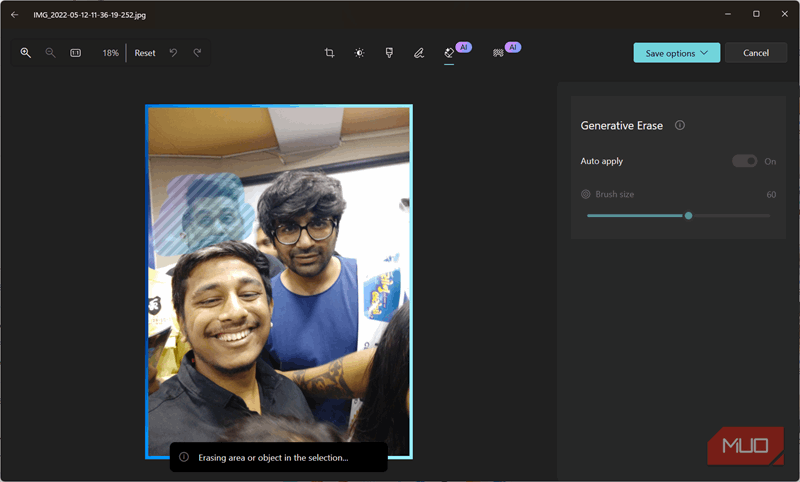The width and height of the screenshot is (800, 482).
Task: Click the file name IMG_2022-05-12-11-36-19-252.jpg
Action: tap(90, 15)
